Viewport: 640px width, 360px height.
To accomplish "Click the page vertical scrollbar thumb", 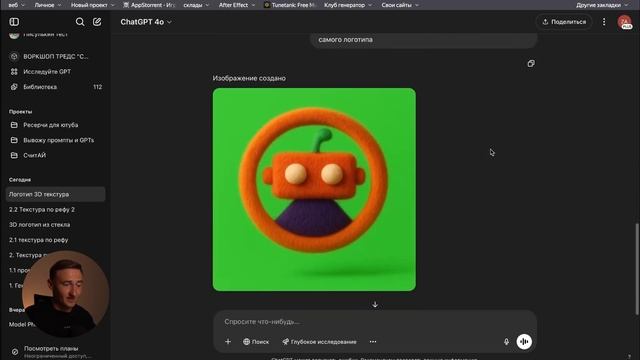I will click(637, 269).
